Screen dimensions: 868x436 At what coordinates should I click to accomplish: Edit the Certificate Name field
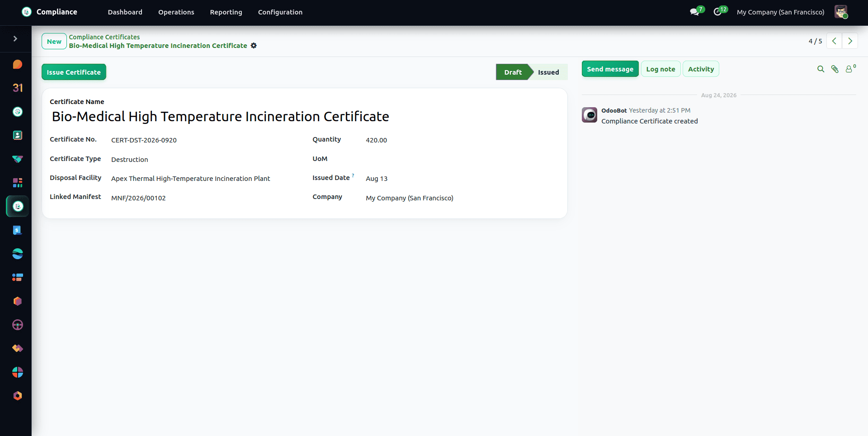tap(304, 116)
